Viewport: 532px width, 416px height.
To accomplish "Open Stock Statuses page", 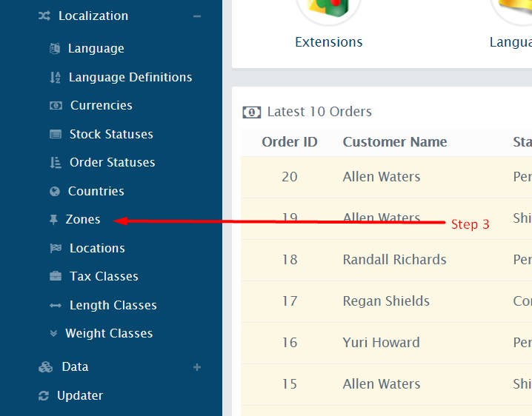I will click(111, 134).
